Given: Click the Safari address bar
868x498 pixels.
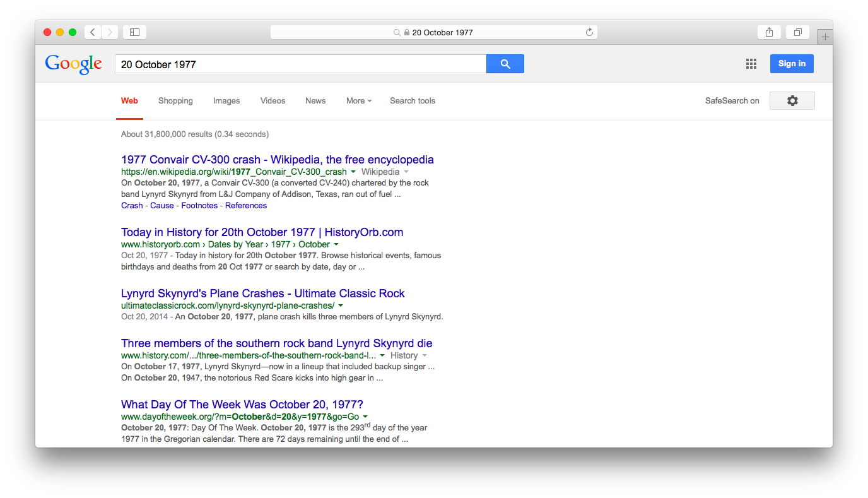Looking at the screenshot, I should (434, 32).
